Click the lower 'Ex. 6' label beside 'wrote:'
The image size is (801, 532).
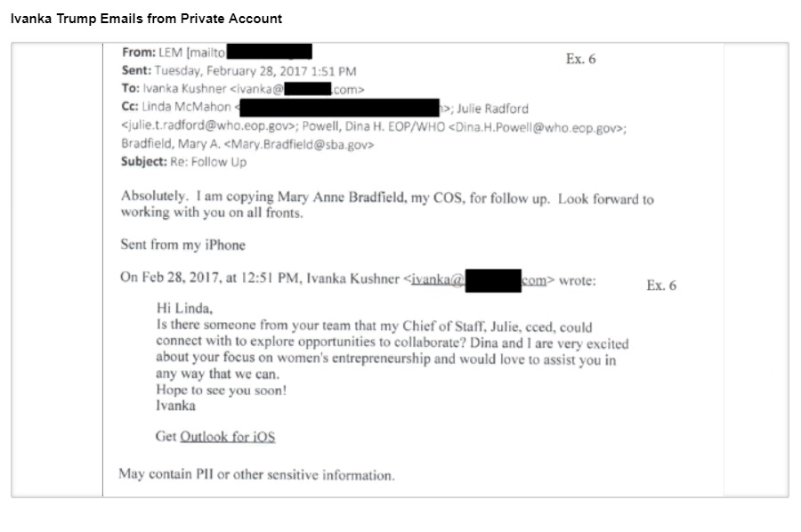point(661,286)
